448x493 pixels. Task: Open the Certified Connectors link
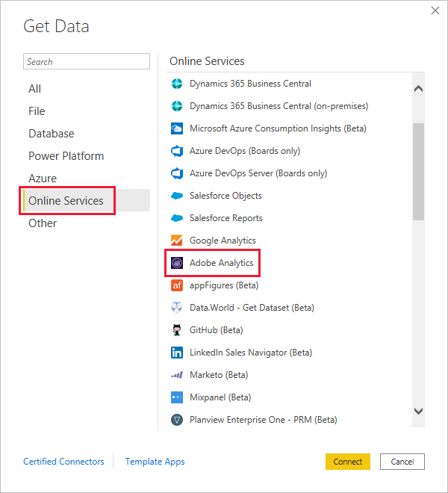[x=63, y=462]
